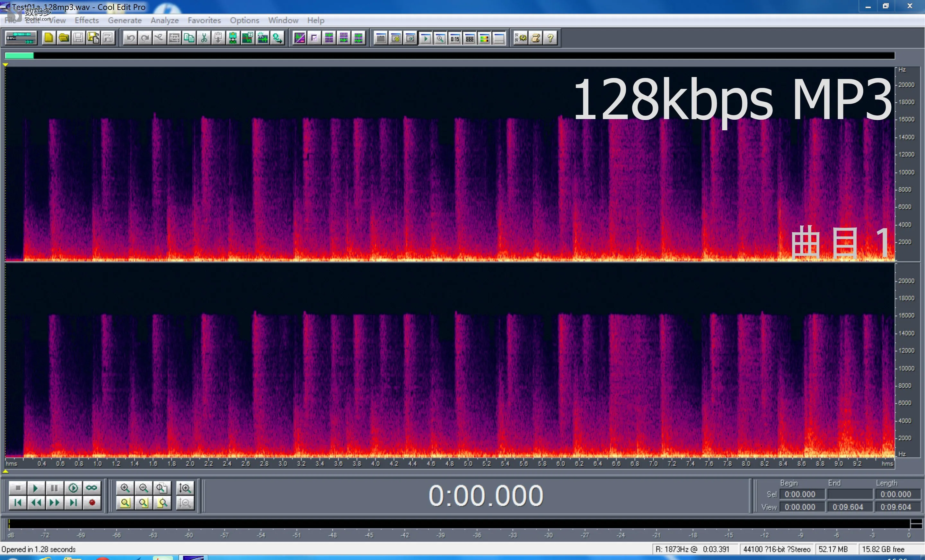This screenshot has height=560, width=925.
Task: Open the Analyze menu
Action: click(x=164, y=20)
